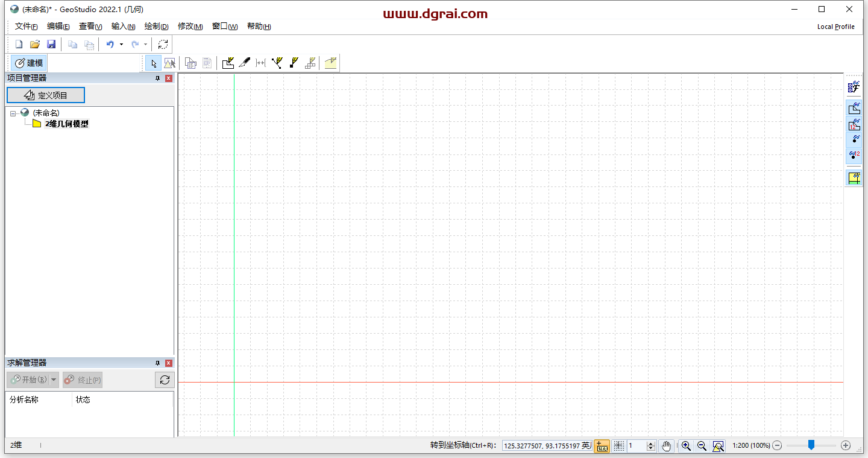This screenshot has height=458, width=868.
Task: Open the 文件 menu
Action: tap(27, 27)
